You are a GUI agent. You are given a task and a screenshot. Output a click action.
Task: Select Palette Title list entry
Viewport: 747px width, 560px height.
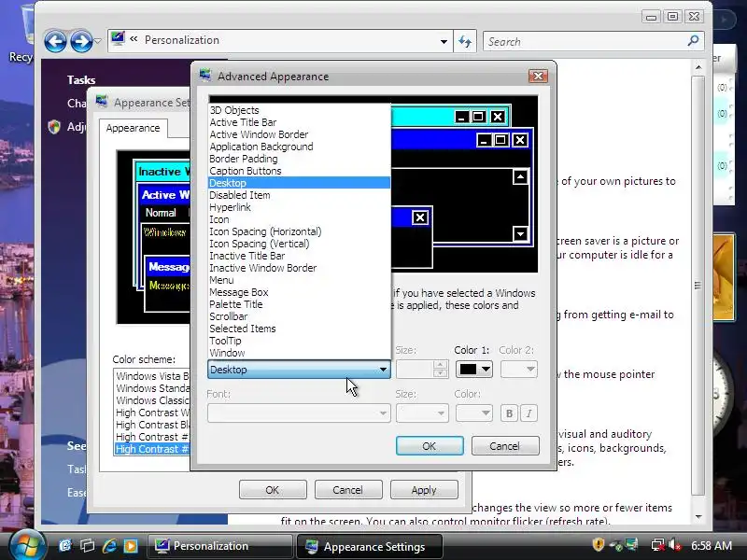coord(299,304)
